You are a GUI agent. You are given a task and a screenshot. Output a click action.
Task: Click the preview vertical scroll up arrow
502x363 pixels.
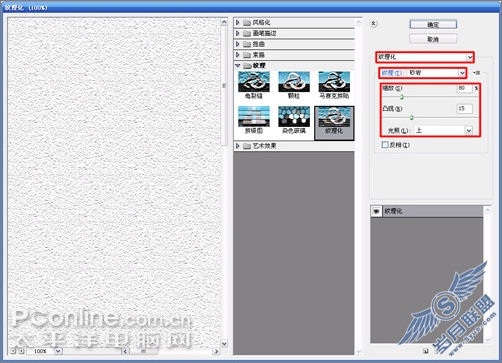coord(224,22)
